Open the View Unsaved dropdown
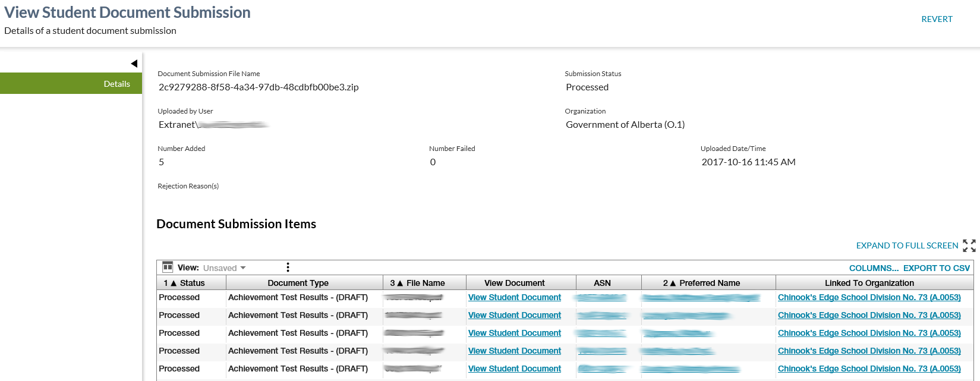Screen dimensions: 980x381 (x=225, y=268)
